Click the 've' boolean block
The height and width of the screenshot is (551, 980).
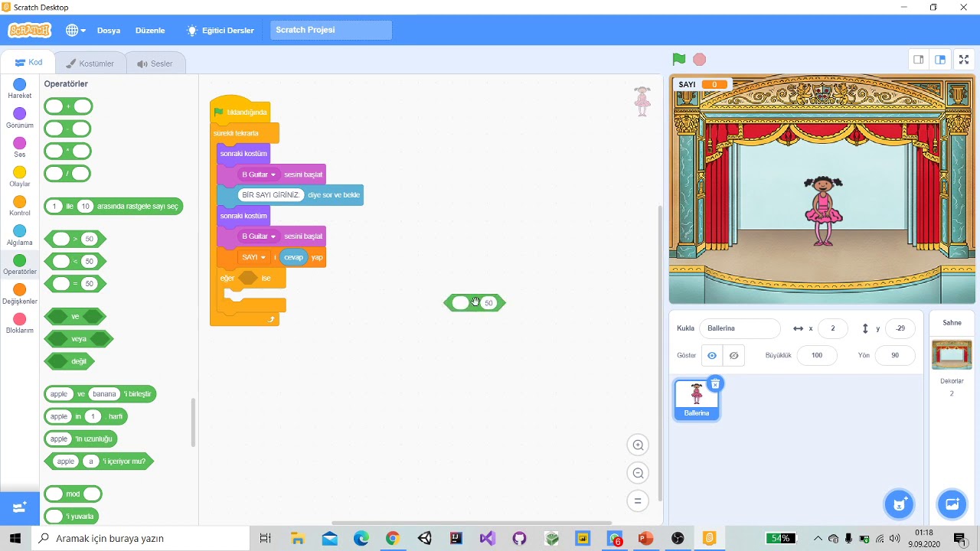click(x=75, y=316)
